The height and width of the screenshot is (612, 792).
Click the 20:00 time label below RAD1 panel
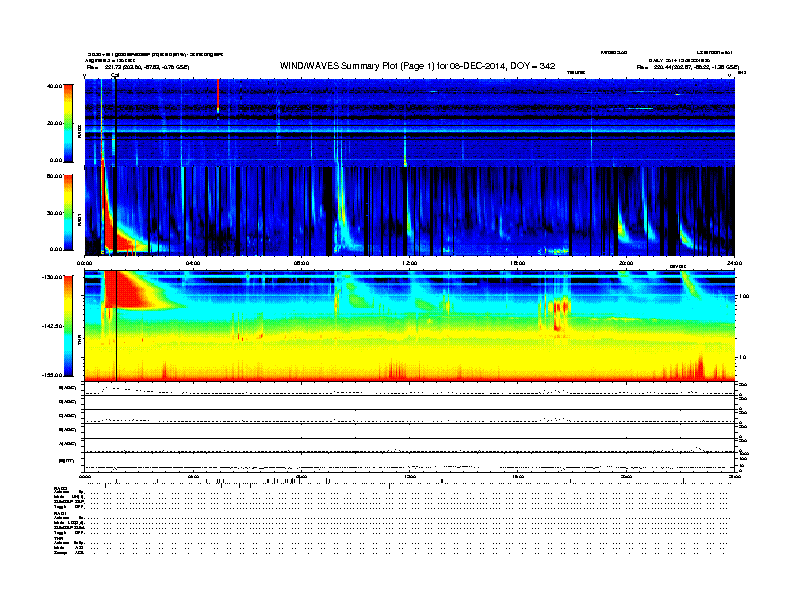626,263
